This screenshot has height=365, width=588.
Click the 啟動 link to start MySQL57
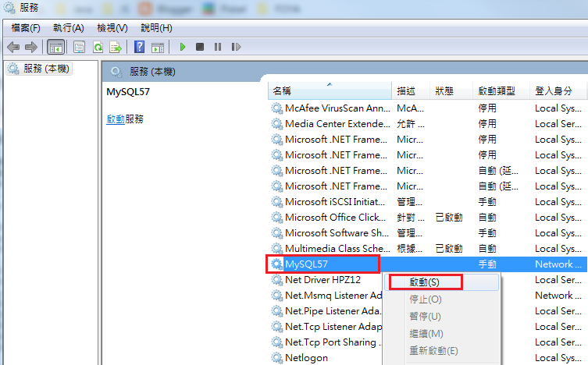pos(115,119)
